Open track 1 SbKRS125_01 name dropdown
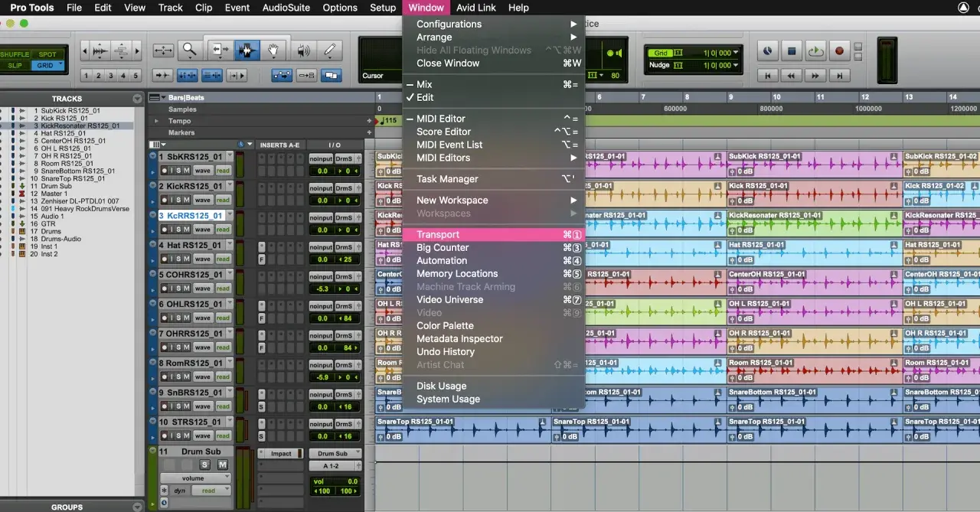 click(x=228, y=157)
